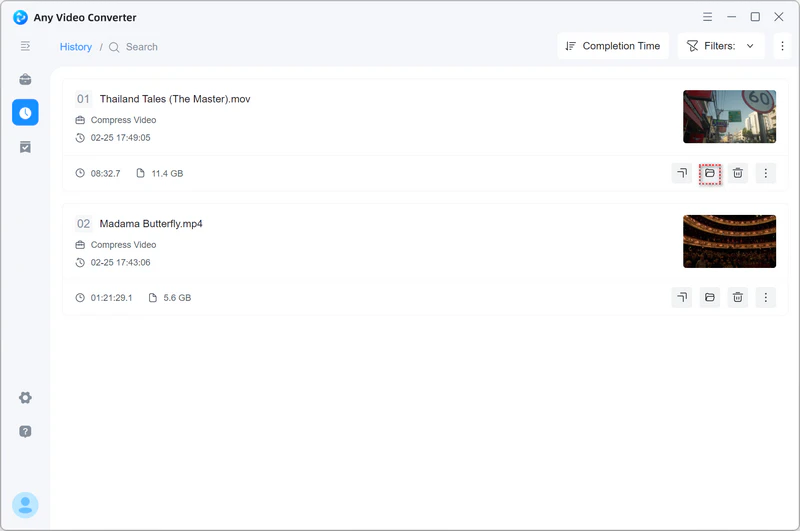Open the user profile avatar

[25, 505]
